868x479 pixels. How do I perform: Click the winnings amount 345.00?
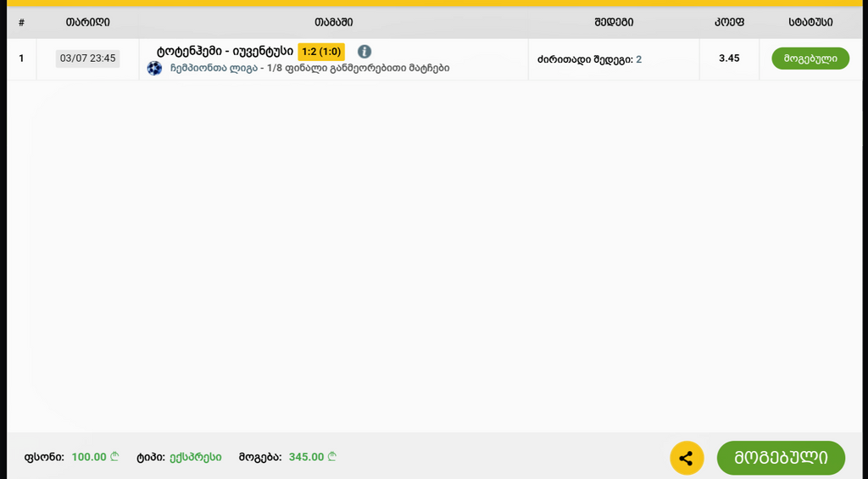[307, 457]
